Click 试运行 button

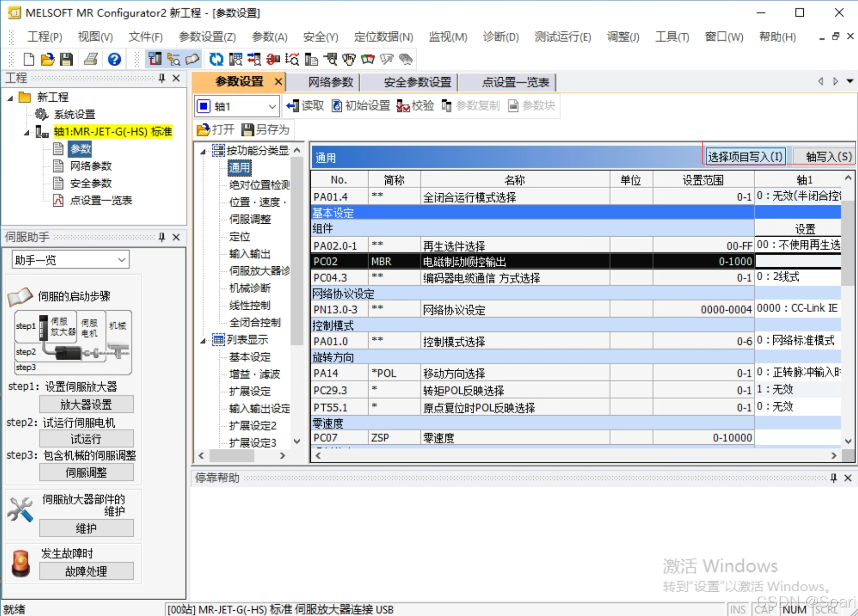86,438
